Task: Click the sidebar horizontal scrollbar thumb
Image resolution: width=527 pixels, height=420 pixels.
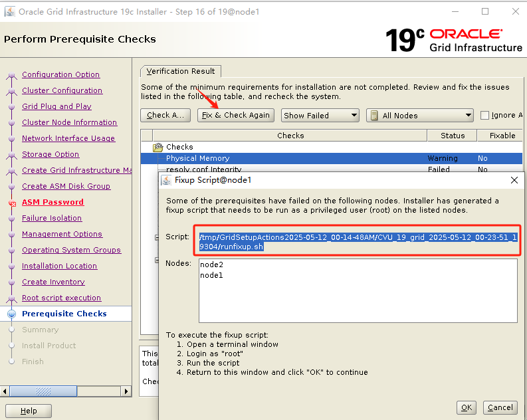Action: pyautogui.click(x=43, y=391)
